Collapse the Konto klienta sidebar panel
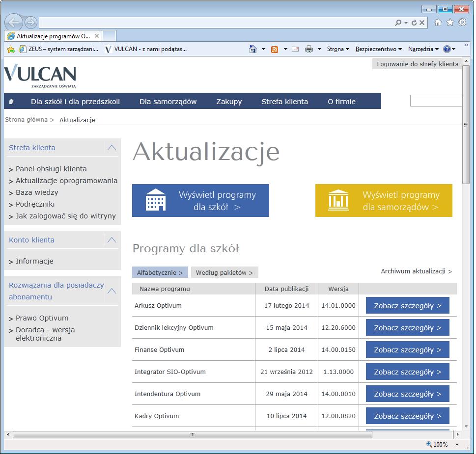The width and height of the screenshot is (476, 454). point(112,240)
